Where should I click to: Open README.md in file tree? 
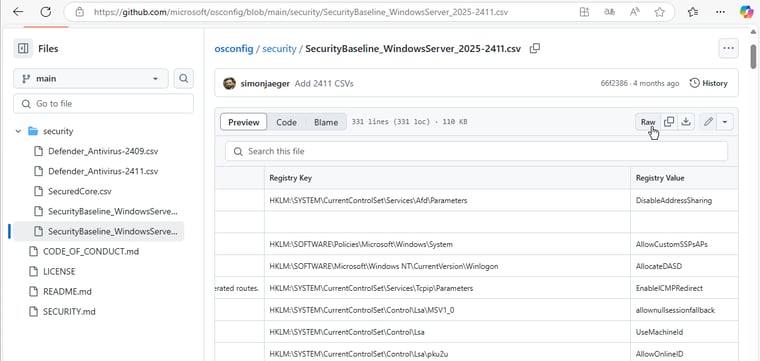click(x=67, y=292)
